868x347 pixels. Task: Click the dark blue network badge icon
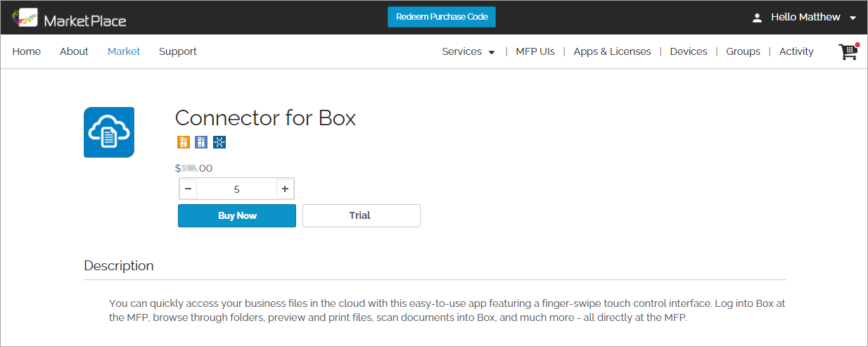click(219, 142)
